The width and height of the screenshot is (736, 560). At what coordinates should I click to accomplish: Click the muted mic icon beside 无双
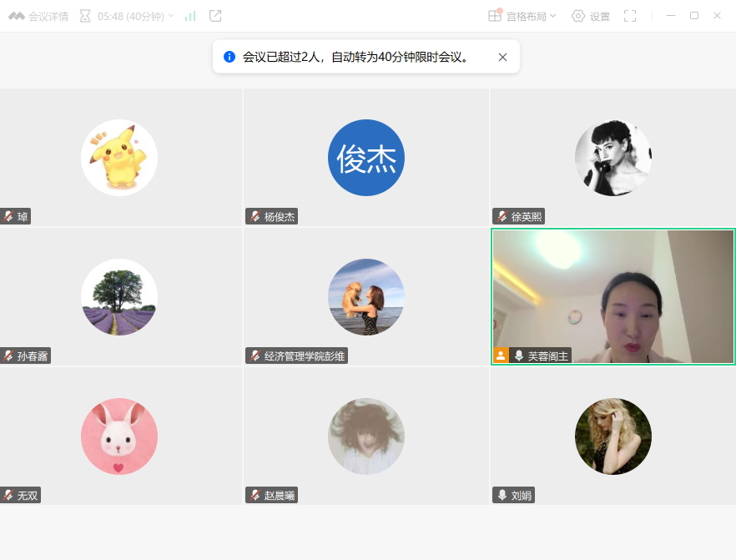[x=8, y=495]
